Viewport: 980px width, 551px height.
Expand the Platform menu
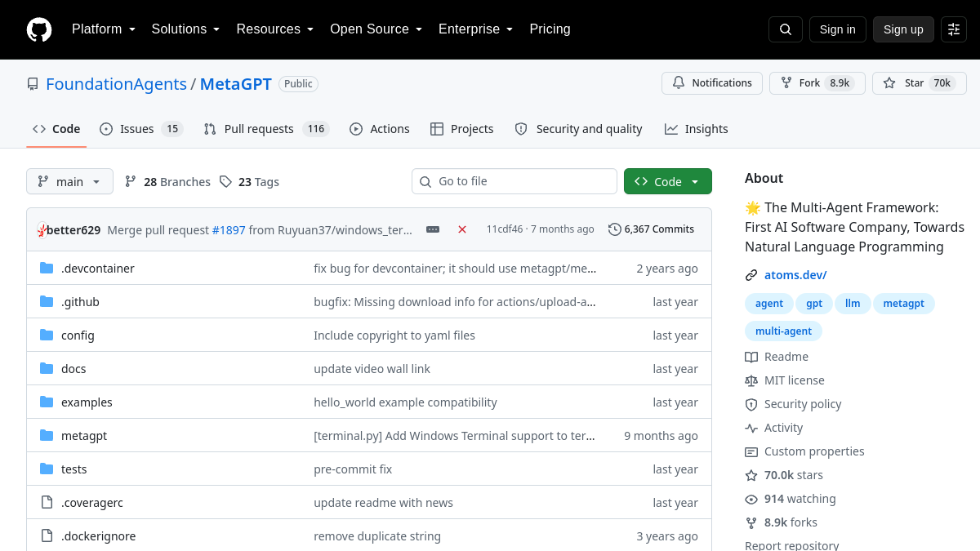click(x=104, y=29)
